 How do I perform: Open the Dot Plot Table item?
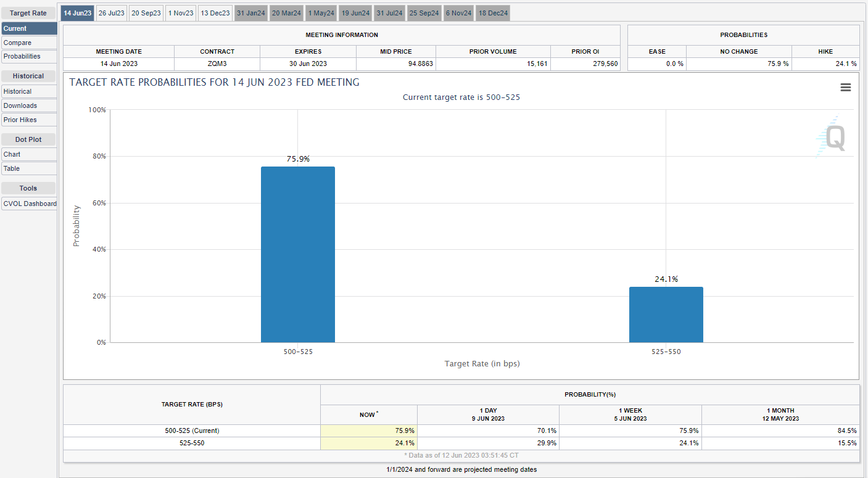(x=29, y=168)
